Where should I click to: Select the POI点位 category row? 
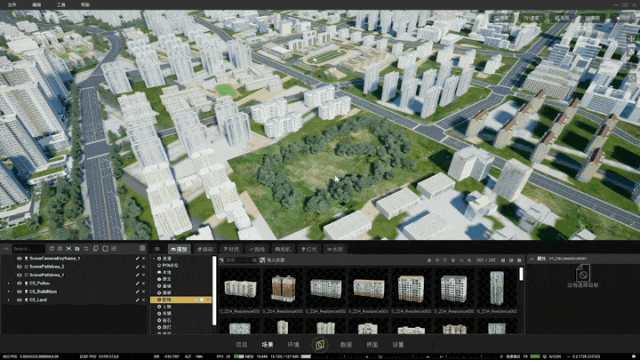pyautogui.click(x=182, y=265)
